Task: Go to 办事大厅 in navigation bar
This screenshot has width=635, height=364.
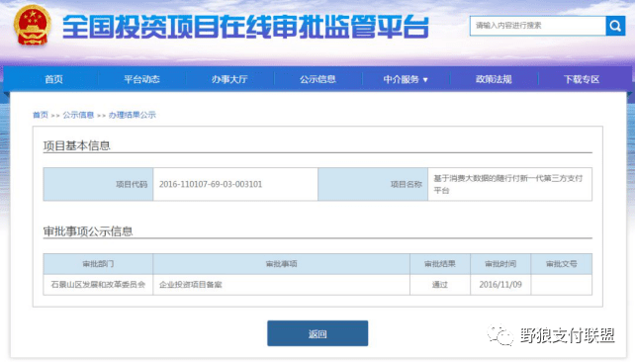Action: click(x=229, y=79)
